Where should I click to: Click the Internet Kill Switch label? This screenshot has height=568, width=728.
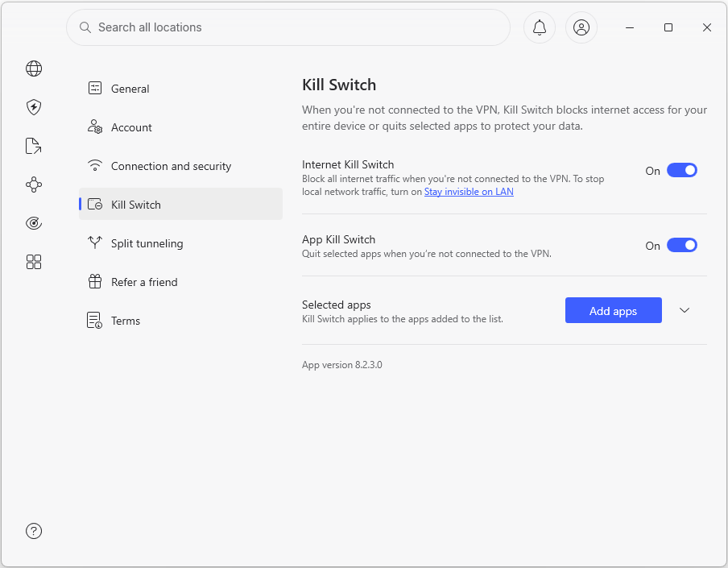point(348,164)
